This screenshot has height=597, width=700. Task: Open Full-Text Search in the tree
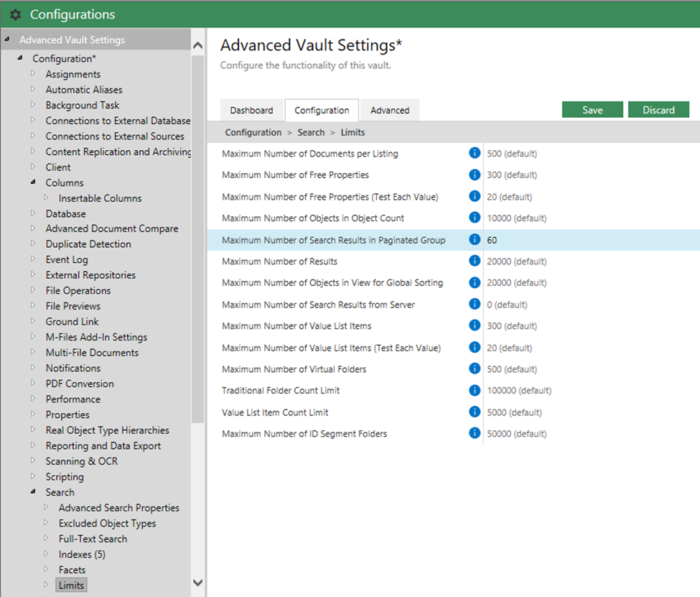point(93,539)
